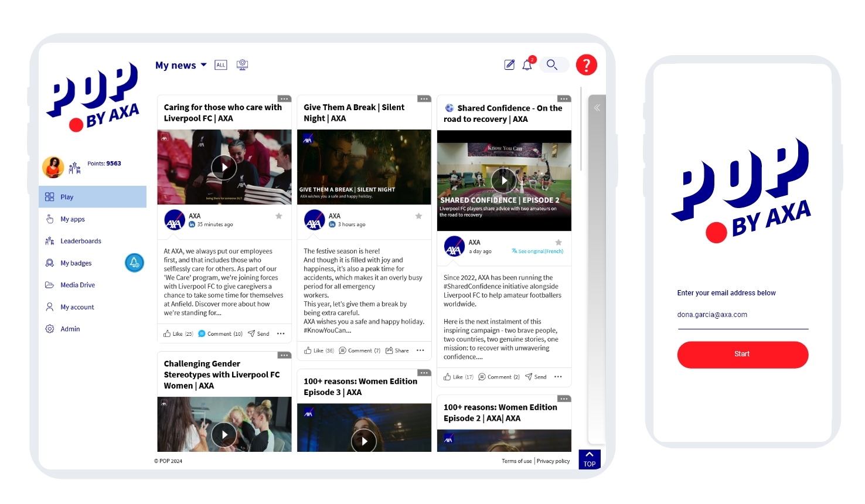
Task: Open options menu on Caring for those card header
Action: click(284, 98)
